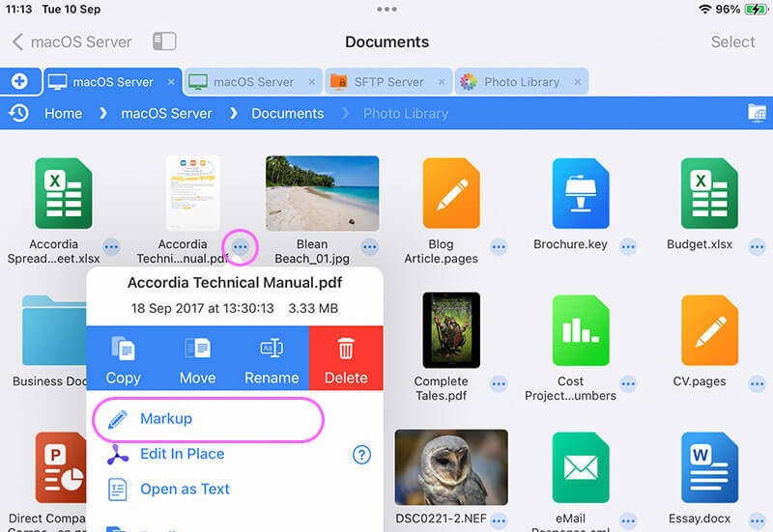
Task: Open more options for Cost Project numbers
Action: (x=628, y=383)
